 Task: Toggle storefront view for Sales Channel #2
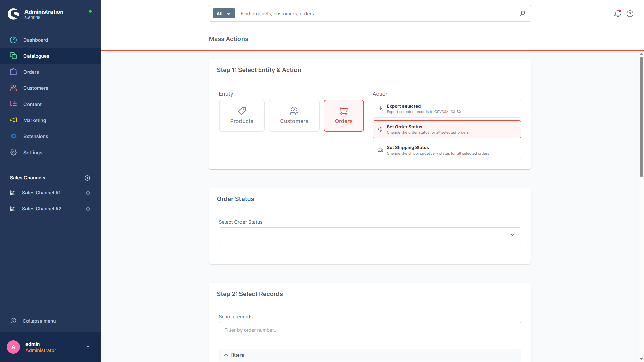point(88,209)
